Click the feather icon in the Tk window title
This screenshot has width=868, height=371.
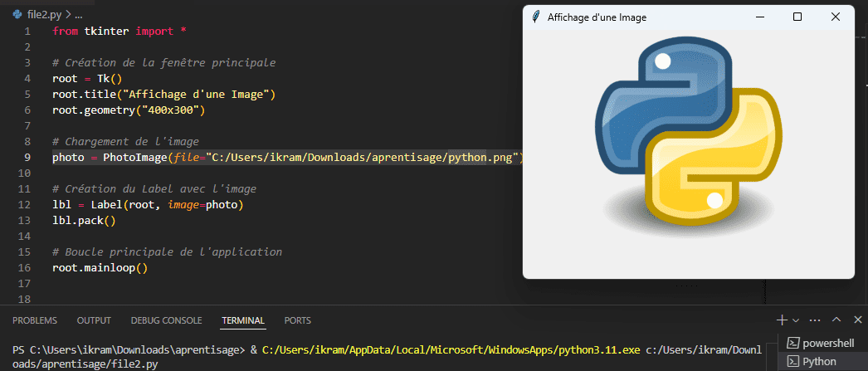(535, 17)
